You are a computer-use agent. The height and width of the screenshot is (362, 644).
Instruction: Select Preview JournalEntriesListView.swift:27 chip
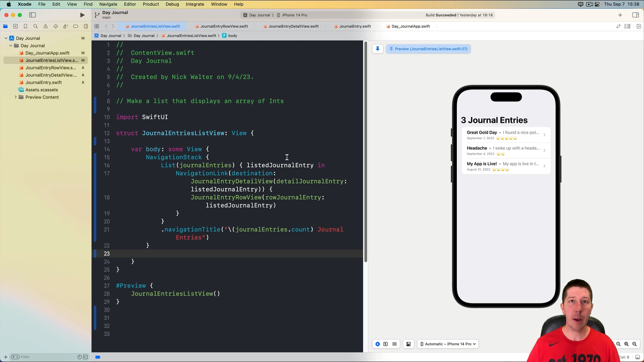428,49
